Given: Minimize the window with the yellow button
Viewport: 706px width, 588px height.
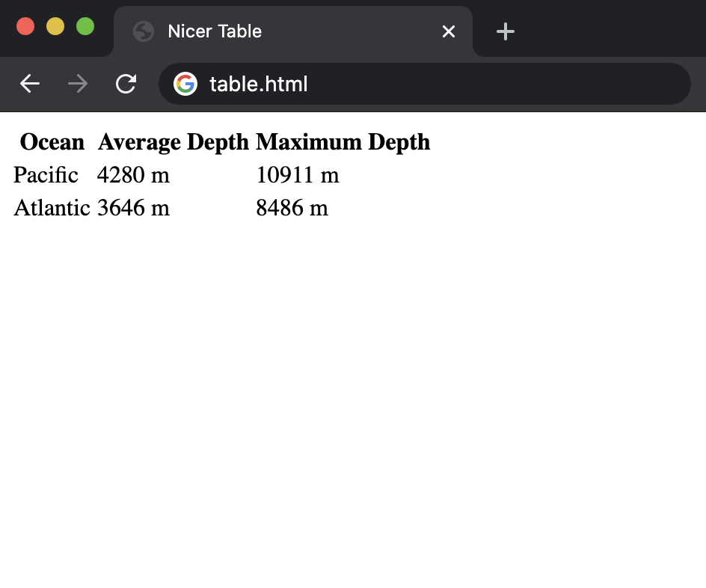Looking at the screenshot, I should 55,26.
